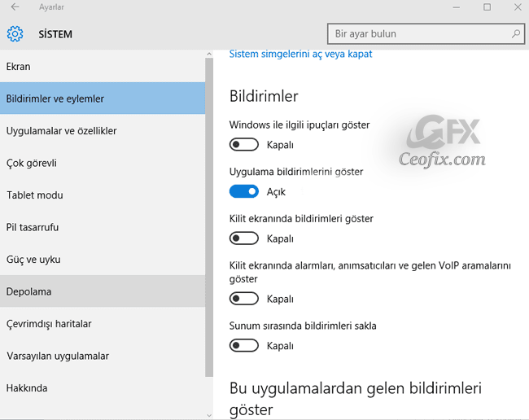The height and width of the screenshot is (420, 529).
Task: Open Hakkında page
Action: tap(103, 388)
